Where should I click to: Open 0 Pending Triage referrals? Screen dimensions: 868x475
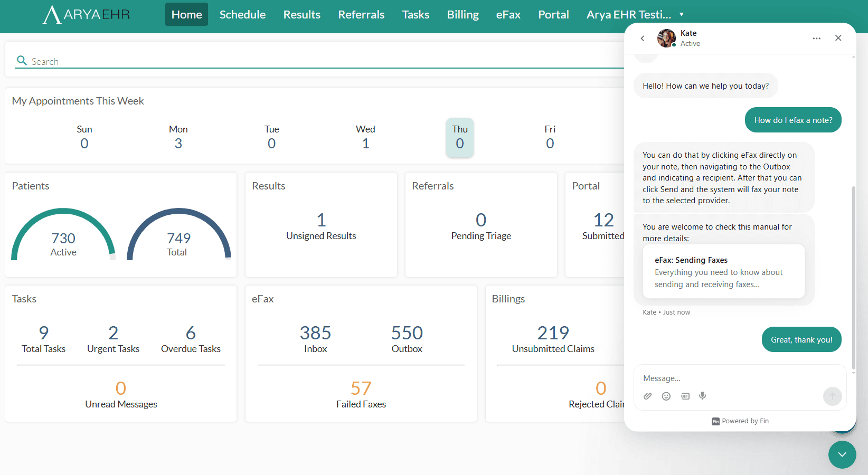click(x=481, y=226)
